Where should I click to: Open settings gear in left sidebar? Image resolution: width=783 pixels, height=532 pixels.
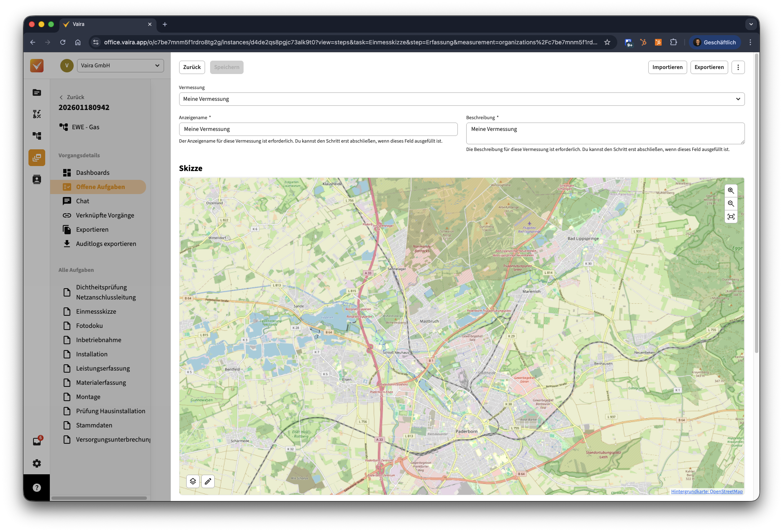point(37,463)
